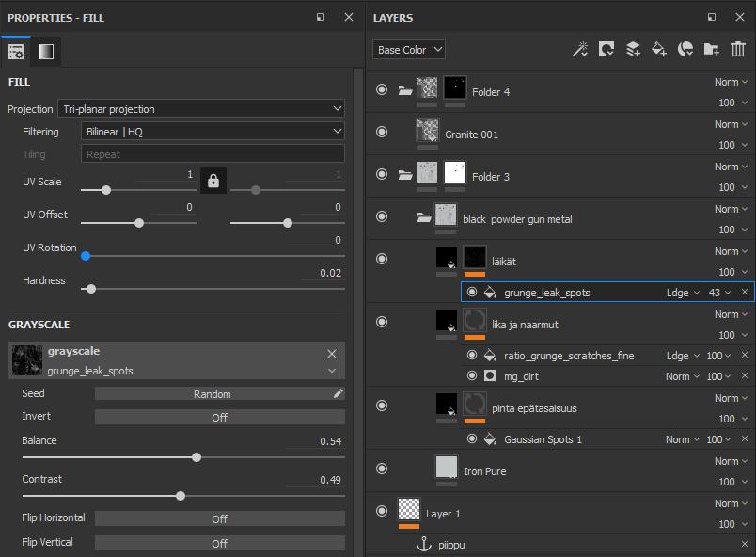Add a new folder to layers
Screen dimensions: 756x557
point(711,49)
